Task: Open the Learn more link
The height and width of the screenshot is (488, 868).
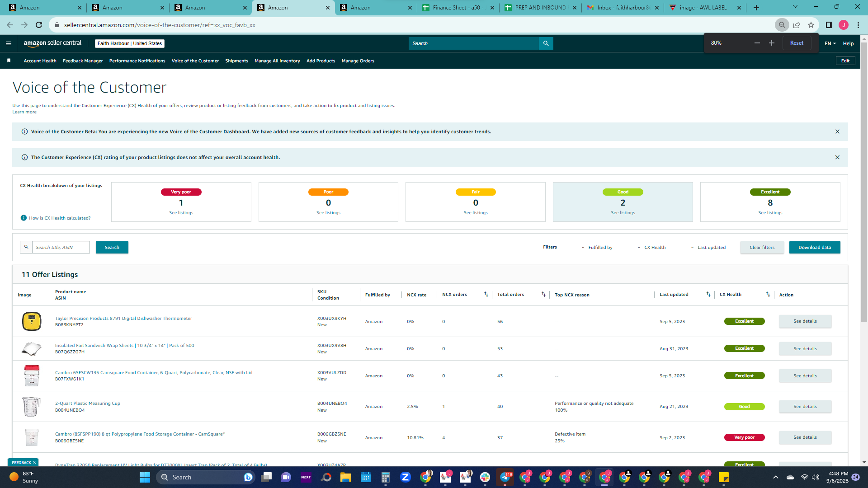Action: (x=24, y=112)
